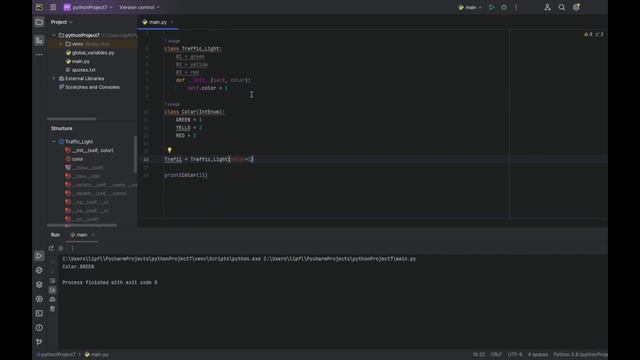Click UTF-8 encoding status
This screenshot has height=360, width=640.
(x=515, y=355)
